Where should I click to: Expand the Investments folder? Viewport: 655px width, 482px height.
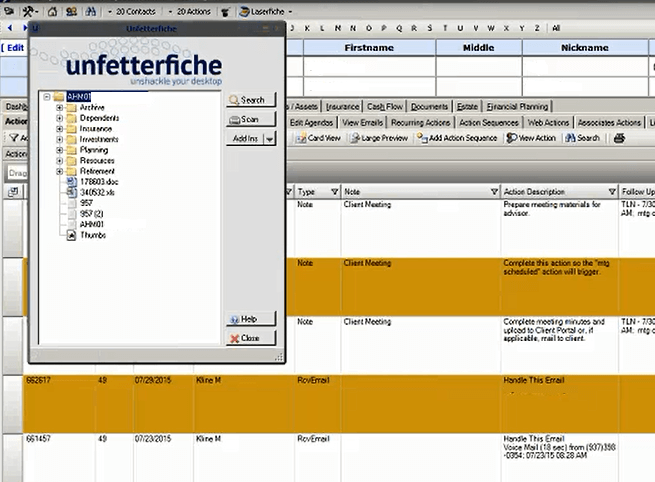point(59,140)
